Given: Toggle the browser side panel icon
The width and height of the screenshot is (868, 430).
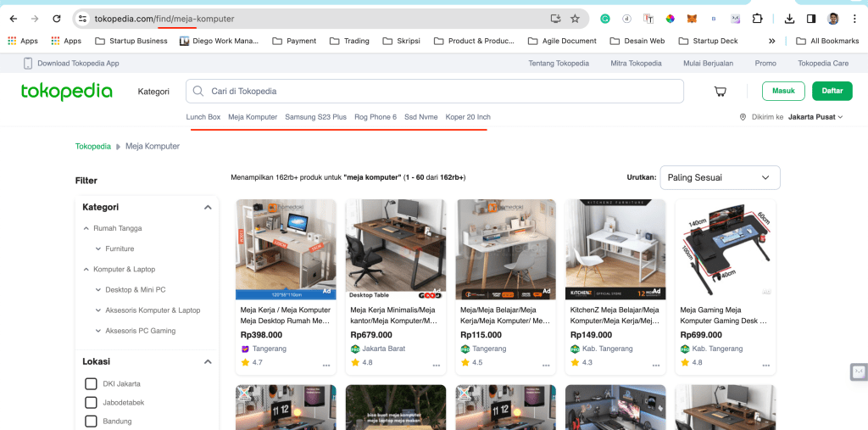Looking at the screenshot, I should click(811, 19).
